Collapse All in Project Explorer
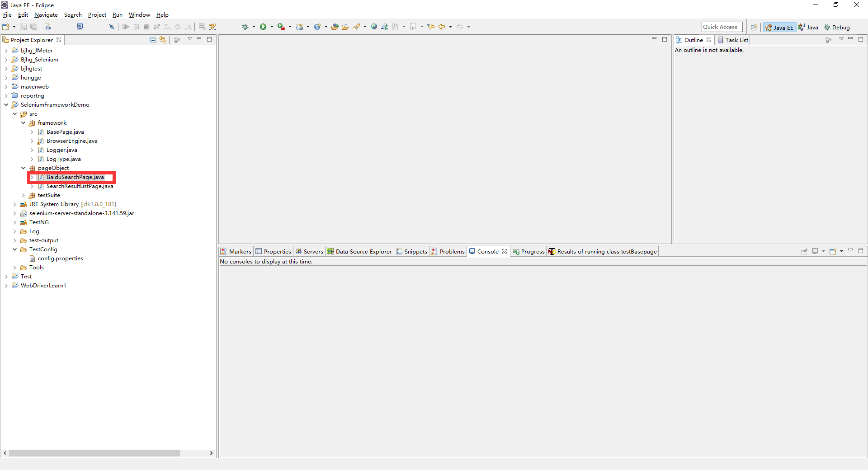This screenshot has height=470, width=868. [153, 40]
